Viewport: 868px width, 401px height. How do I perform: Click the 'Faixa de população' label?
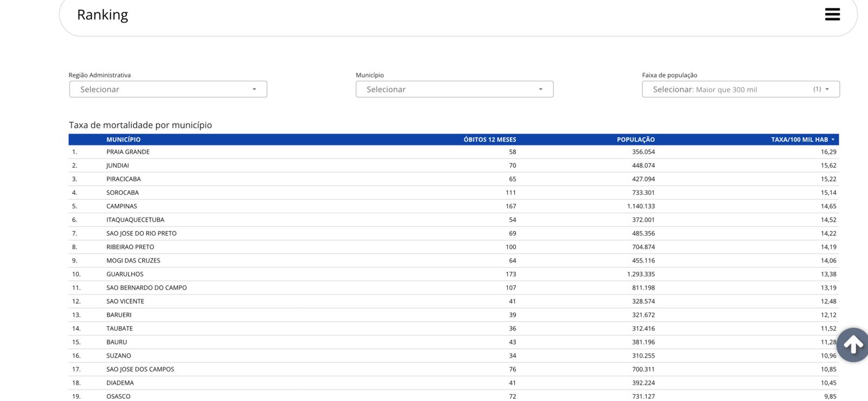[669, 75]
